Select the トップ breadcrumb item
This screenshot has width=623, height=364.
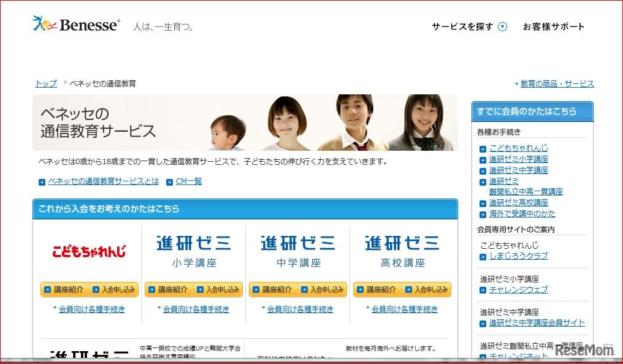click(45, 83)
